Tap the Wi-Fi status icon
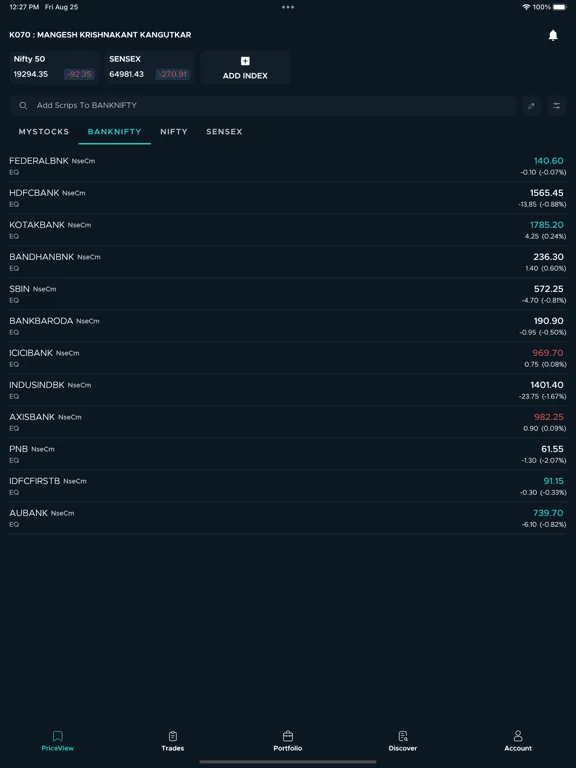The image size is (576, 768). tap(527, 7)
